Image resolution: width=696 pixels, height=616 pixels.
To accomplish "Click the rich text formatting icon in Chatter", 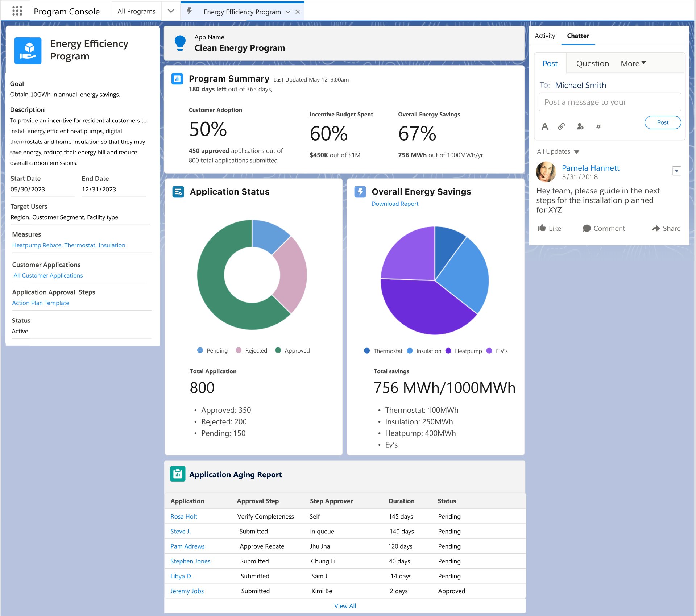I will click(x=545, y=126).
